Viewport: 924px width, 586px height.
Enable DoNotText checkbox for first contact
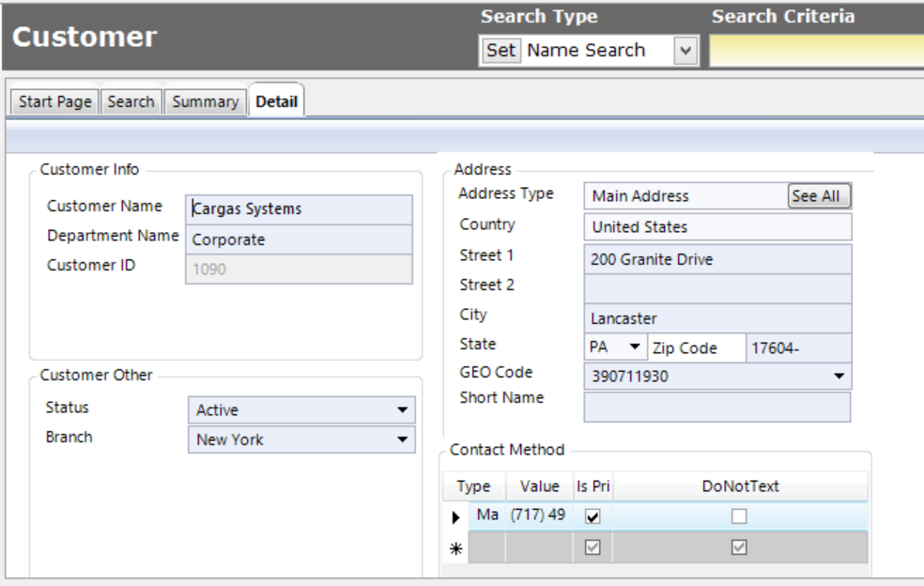tap(740, 517)
